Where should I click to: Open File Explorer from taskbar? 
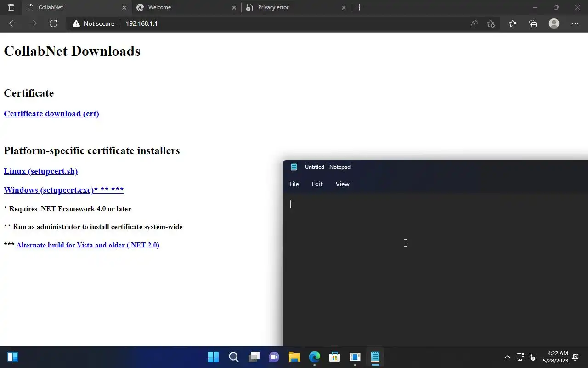pyautogui.click(x=294, y=357)
